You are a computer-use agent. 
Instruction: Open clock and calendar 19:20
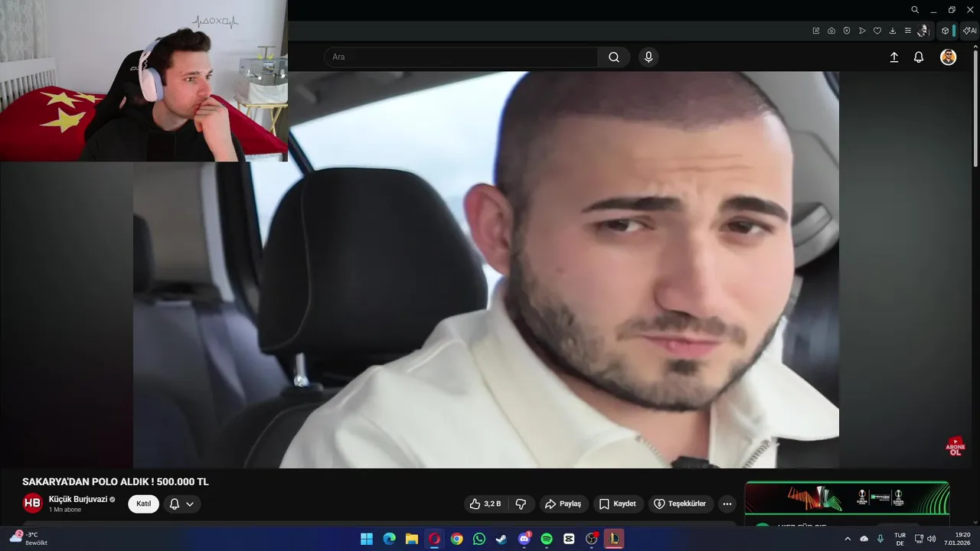(957, 539)
